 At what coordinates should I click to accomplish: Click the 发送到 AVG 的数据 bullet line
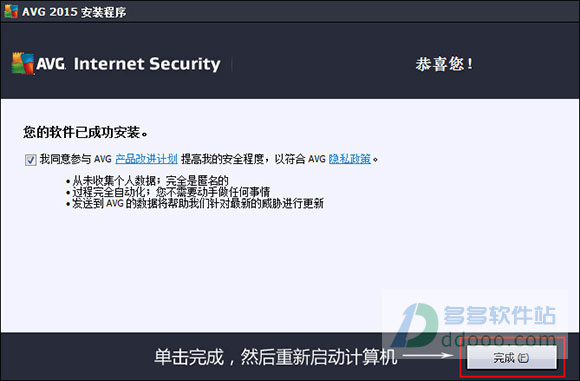[195, 203]
